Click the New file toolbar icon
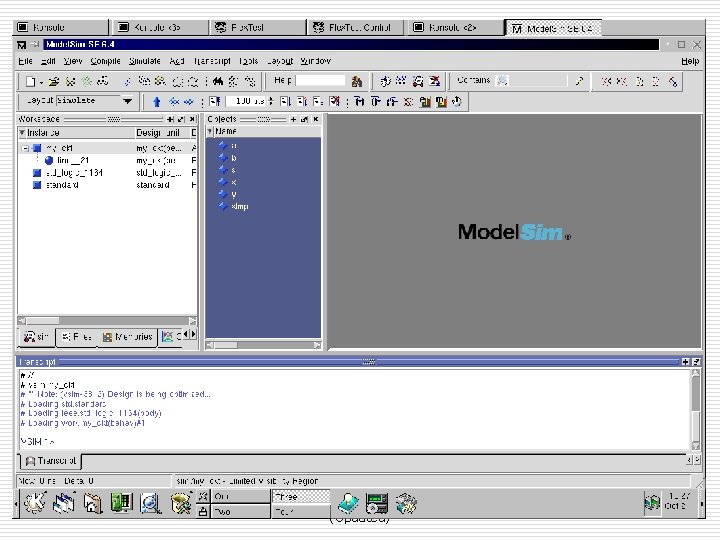The width and height of the screenshot is (720, 540). pos(30,81)
